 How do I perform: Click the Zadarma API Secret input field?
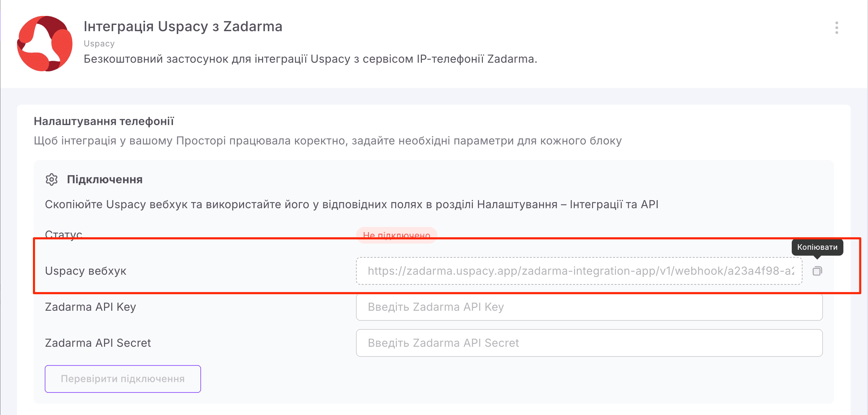tap(589, 343)
